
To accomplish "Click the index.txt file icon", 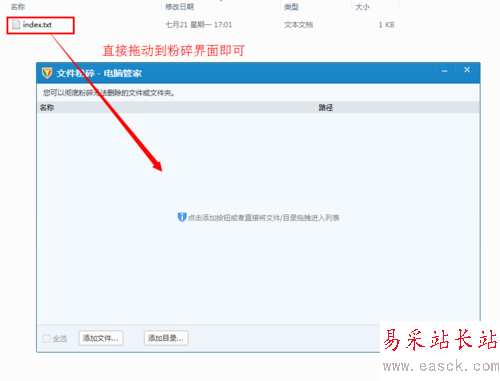I will [16, 25].
